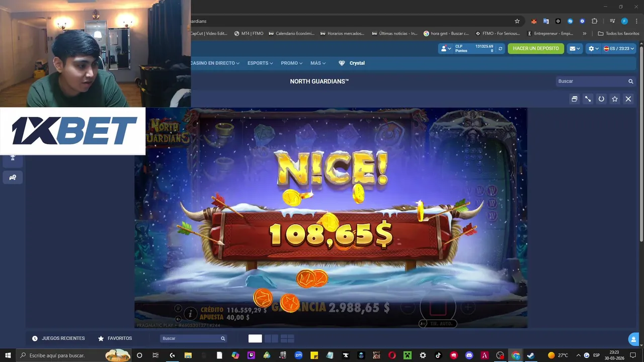Open the MetaMask fox extension
Screen dimensions: 644x362
[534, 21]
